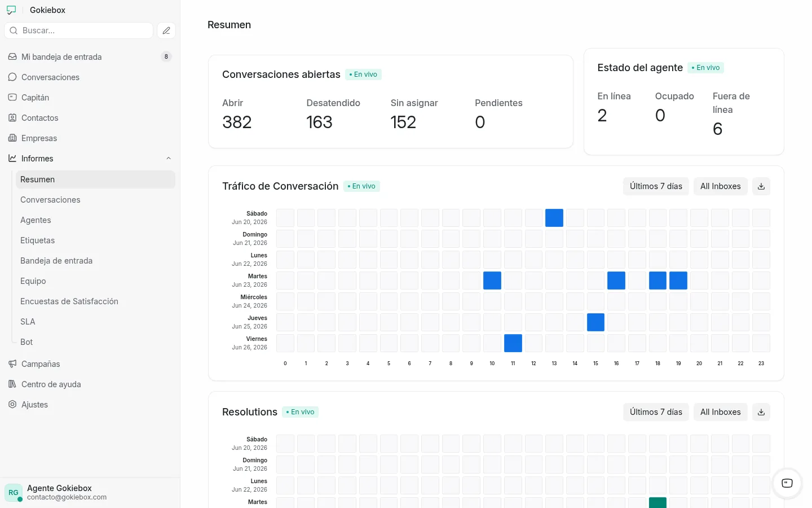Open the All Inboxes filter for Resolutions
Image resolution: width=812 pixels, height=508 pixels.
click(x=721, y=412)
